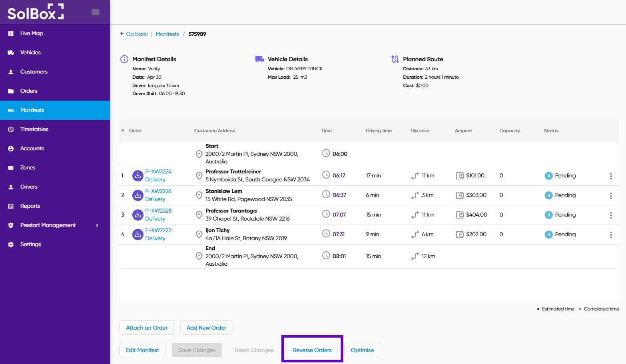
Task: Click location pin for Ijon Tichy
Action: [x=199, y=234]
